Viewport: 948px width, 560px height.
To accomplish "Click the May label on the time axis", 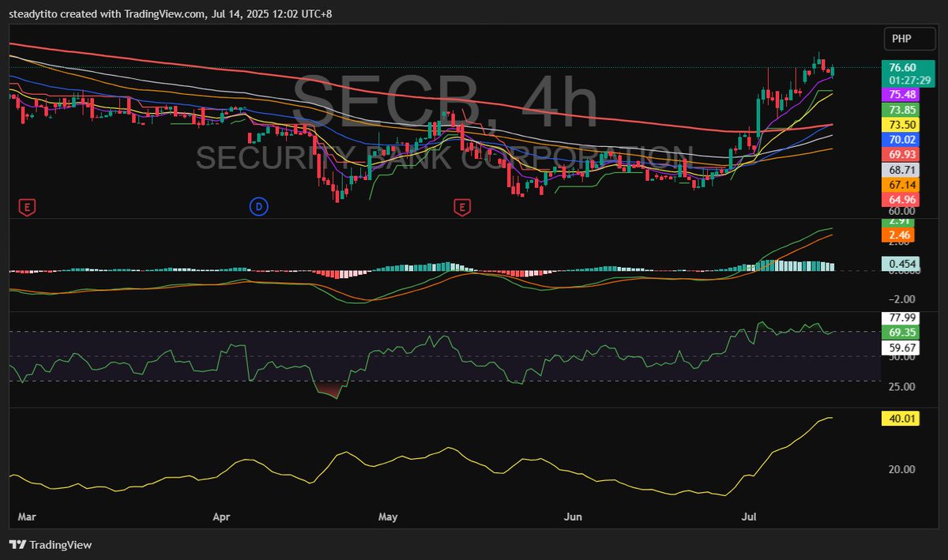I will pyautogui.click(x=388, y=517).
